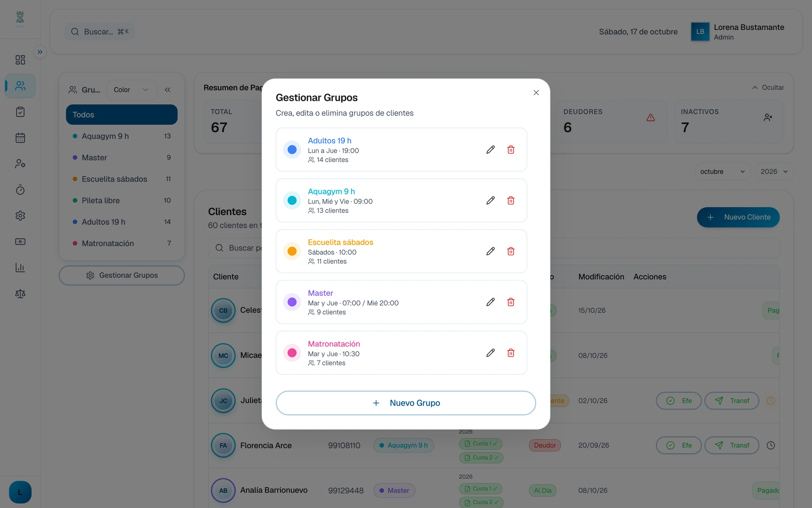Delete the Escuelita sábados group
Screen dimensions: 812x508
tap(511, 251)
